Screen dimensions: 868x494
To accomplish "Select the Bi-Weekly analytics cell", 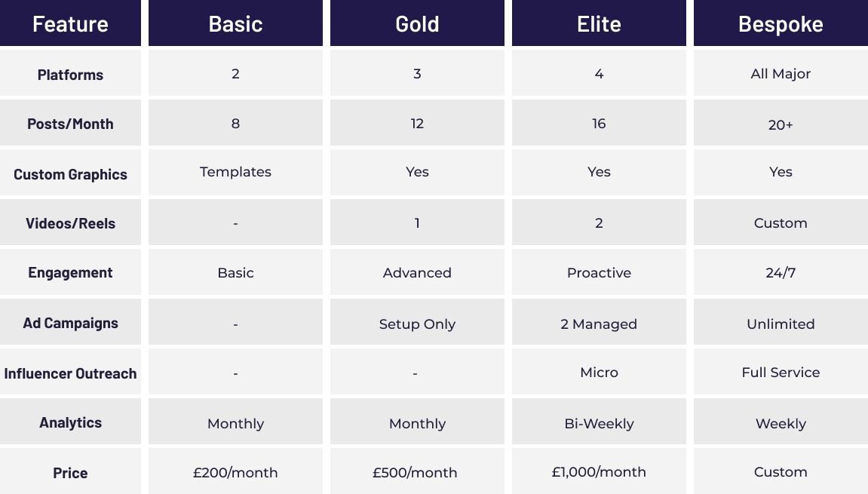I will coord(599,422).
